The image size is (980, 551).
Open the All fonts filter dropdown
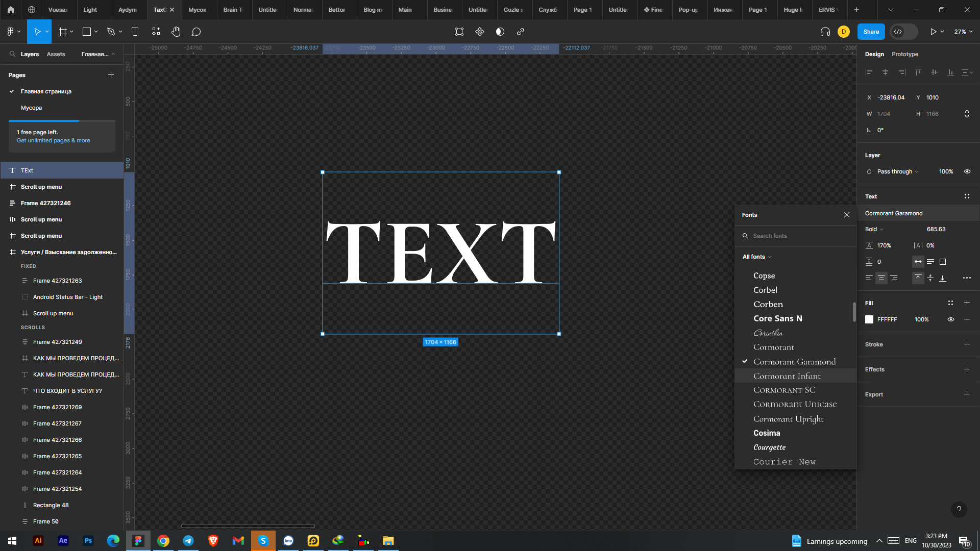(x=757, y=257)
